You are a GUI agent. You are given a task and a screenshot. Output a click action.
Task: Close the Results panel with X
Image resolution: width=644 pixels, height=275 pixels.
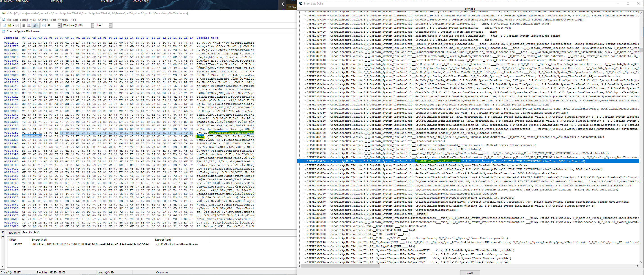pyautogui.click(x=3, y=267)
